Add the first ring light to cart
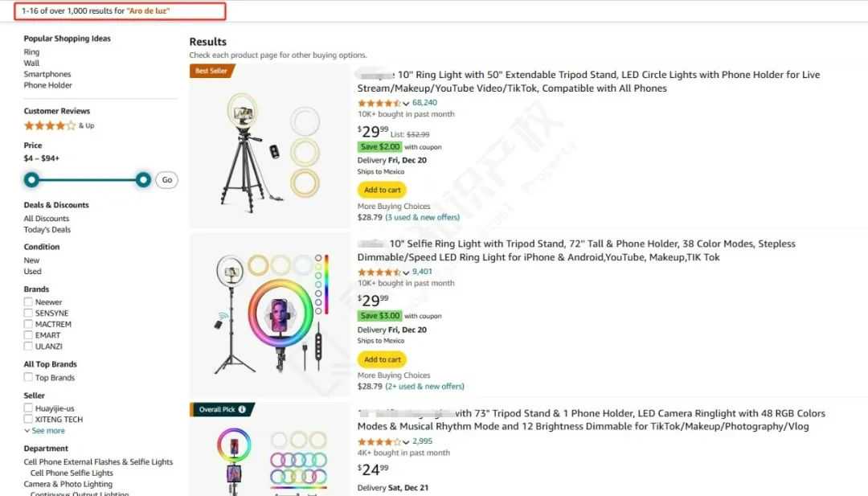 click(x=382, y=191)
